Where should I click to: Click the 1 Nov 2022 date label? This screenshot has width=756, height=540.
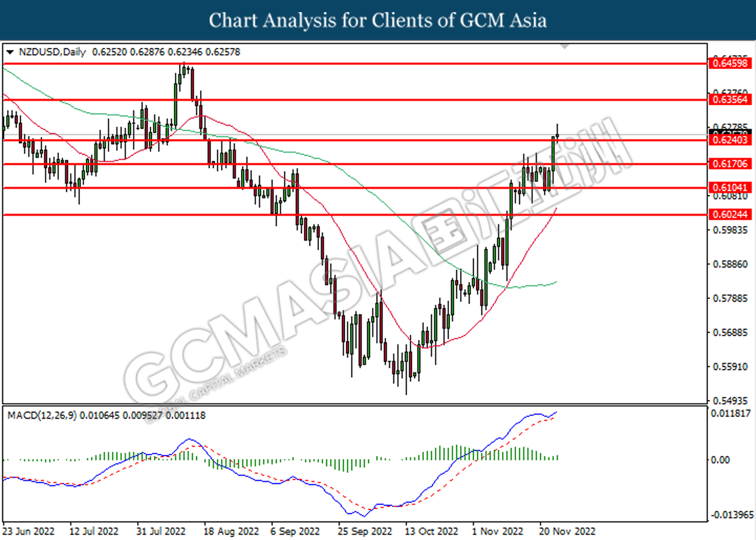(497, 531)
